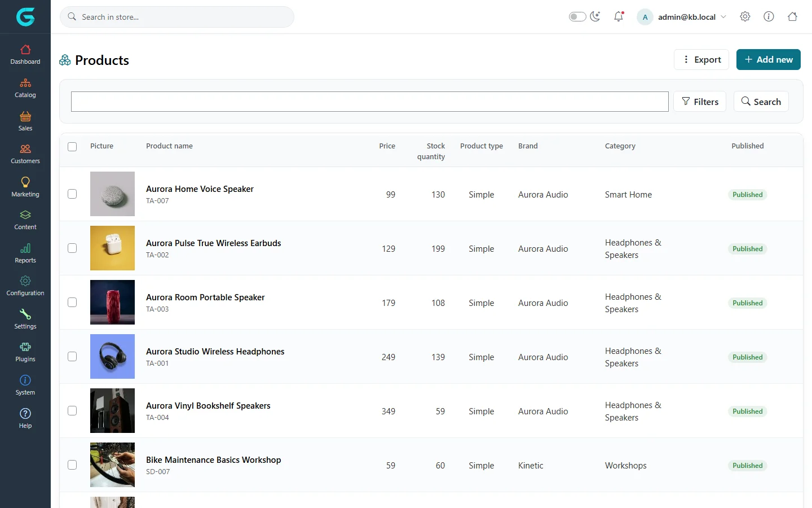
Task: Toggle the dark mode switch
Action: point(577,16)
